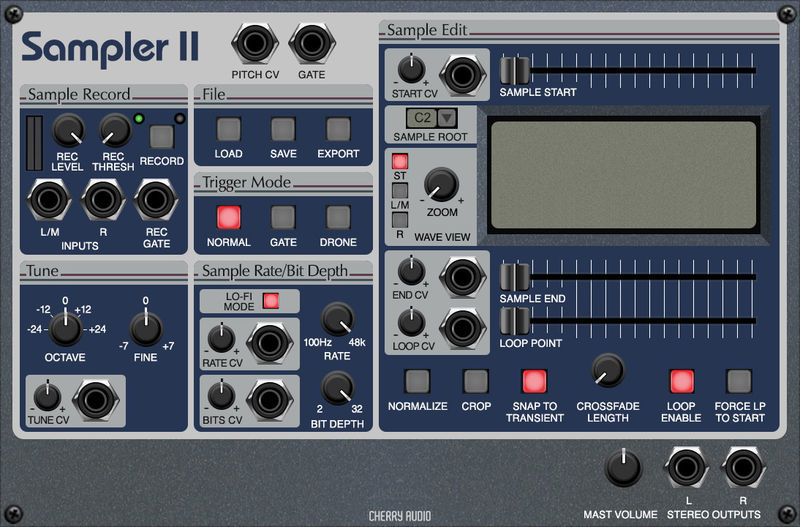Click the ZOOM knob in Wave View

[441, 183]
